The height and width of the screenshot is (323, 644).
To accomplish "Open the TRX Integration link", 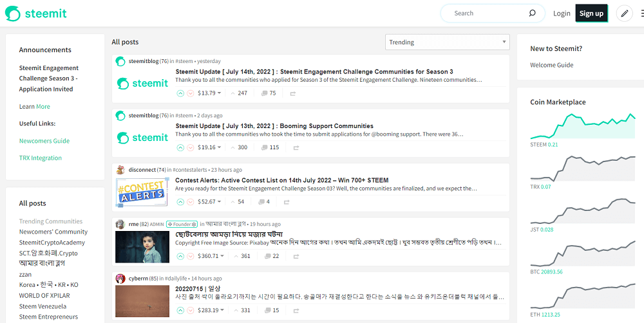I will point(40,158).
